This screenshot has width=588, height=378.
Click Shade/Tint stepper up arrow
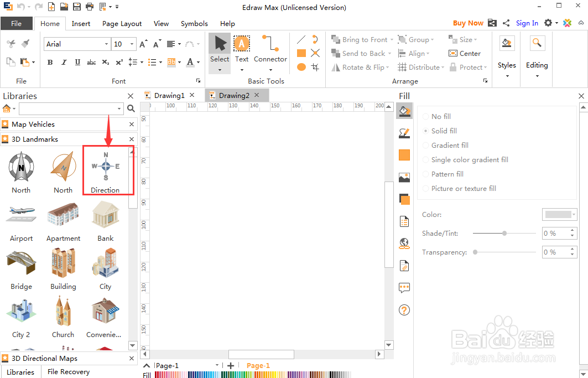tap(573, 230)
